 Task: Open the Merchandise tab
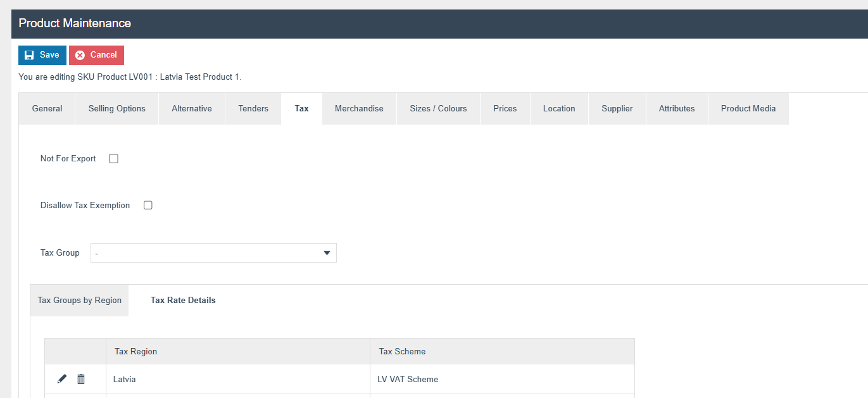click(x=359, y=109)
